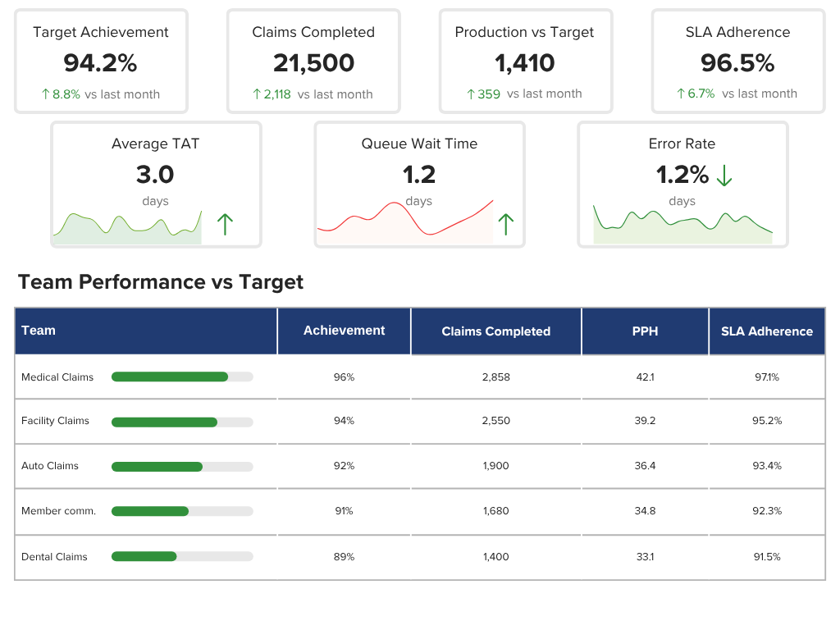Click the up arrow in Average TAT card
Screen dimensions: 840x630
225,225
